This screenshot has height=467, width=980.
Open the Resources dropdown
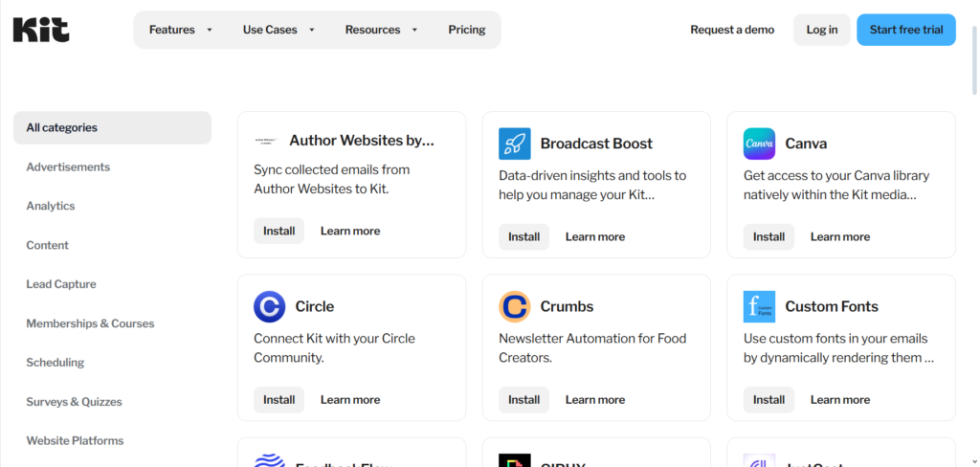tap(381, 30)
